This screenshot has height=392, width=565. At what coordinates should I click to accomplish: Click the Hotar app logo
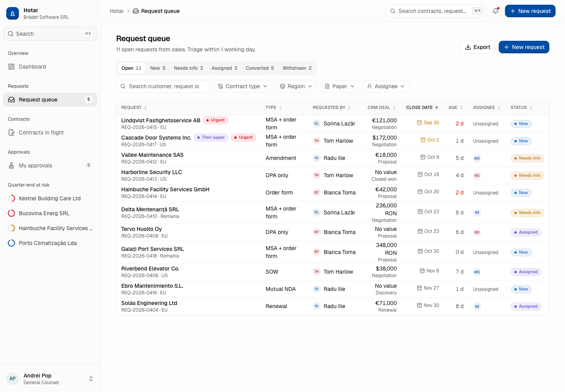(x=13, y=13)
